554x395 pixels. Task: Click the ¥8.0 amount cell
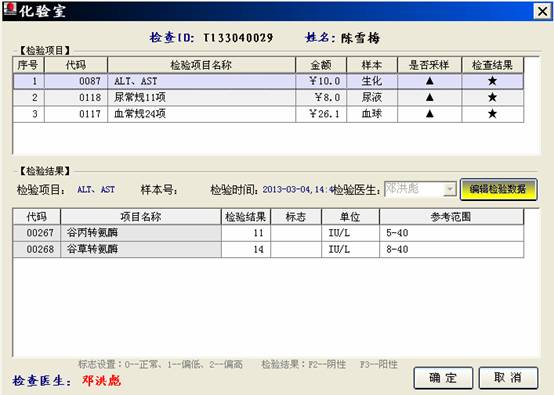coord(321,98)
